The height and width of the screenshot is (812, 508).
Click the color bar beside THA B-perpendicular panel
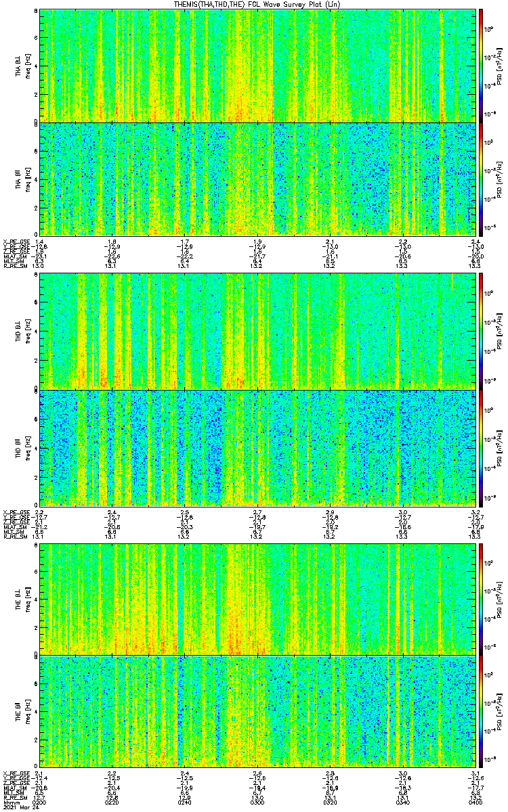(481, 66)
